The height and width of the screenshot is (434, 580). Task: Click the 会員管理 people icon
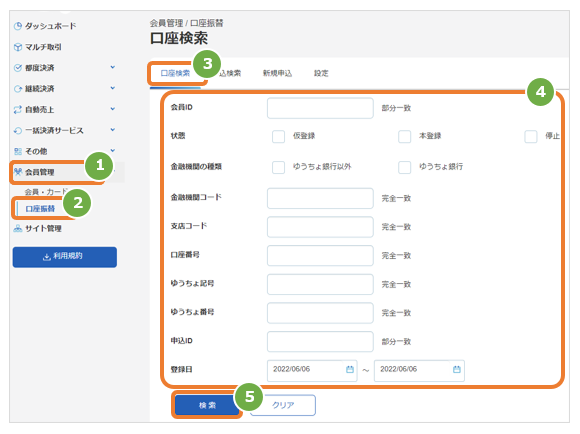coord(17,172)
